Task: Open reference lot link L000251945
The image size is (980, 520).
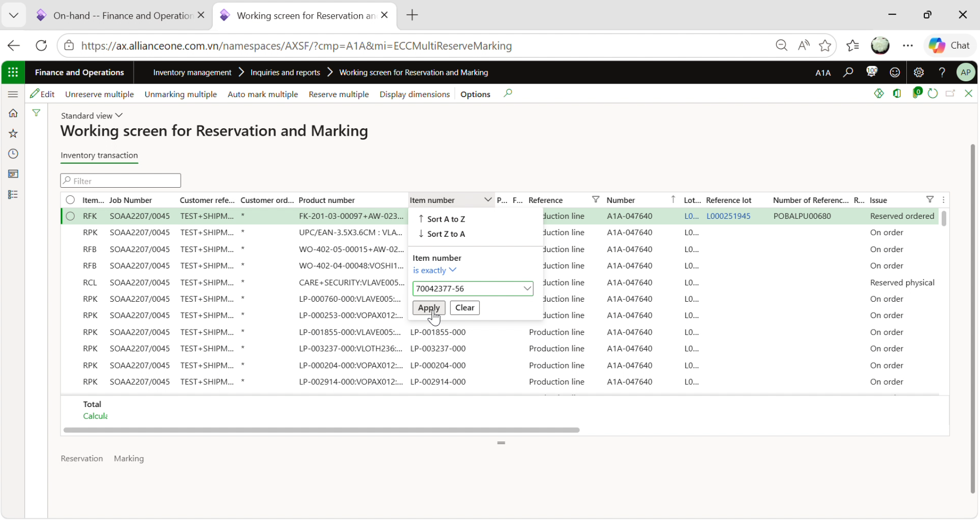Action: (x=728, y=216)
